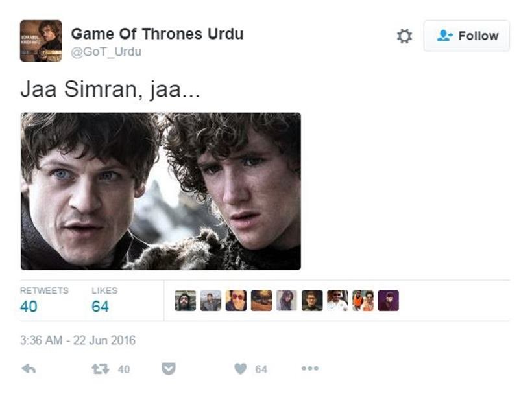Screen dimensions: 532x396
Task: View the 64 likes list
Action: (x=104, y=300)
